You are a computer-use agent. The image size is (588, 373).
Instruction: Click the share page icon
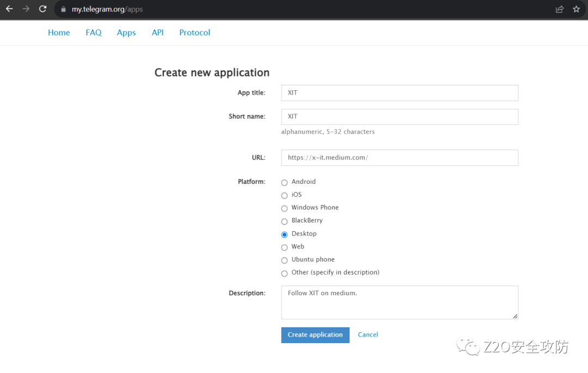point(559,9)
